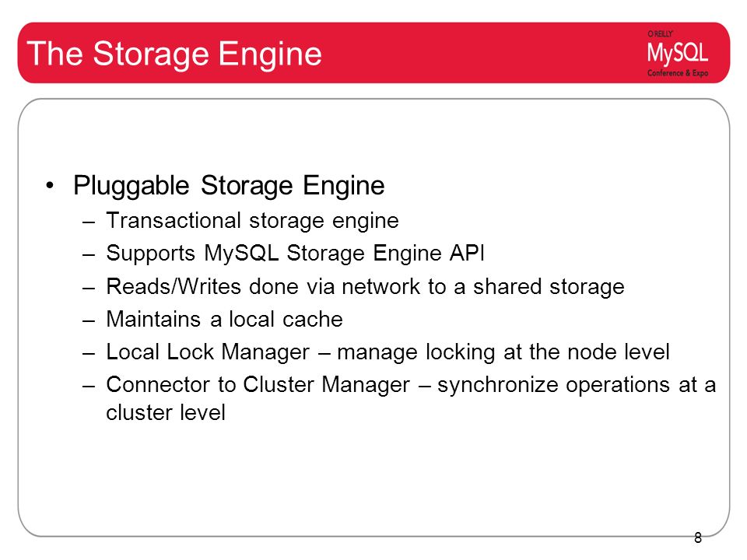Click the main bullet dot before Pluggable
Viewport: 747px width, 560px height.
[x=50, y=186]
